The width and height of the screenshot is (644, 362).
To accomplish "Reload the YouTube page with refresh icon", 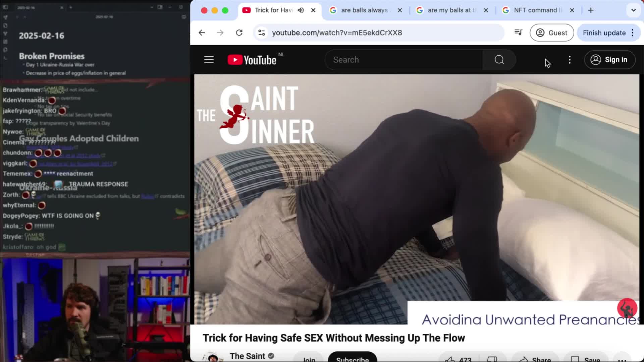I will pyautogui.click(x=239, y=33).
